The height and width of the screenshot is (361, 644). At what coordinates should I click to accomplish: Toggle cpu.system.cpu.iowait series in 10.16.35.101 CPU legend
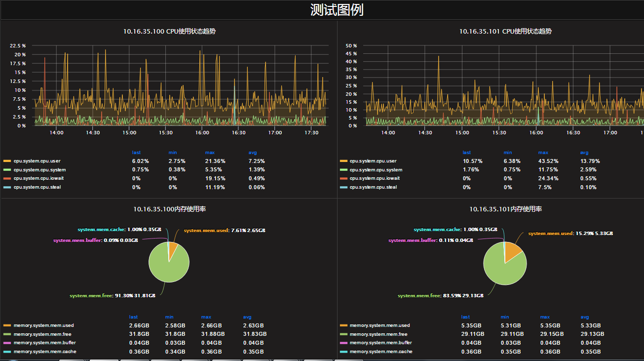(375, 178)
